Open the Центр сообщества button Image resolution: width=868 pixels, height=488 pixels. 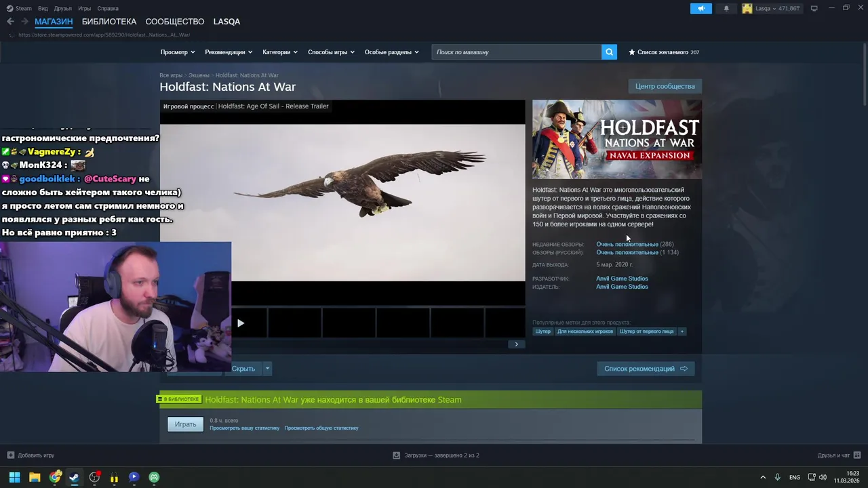point(665,86)
